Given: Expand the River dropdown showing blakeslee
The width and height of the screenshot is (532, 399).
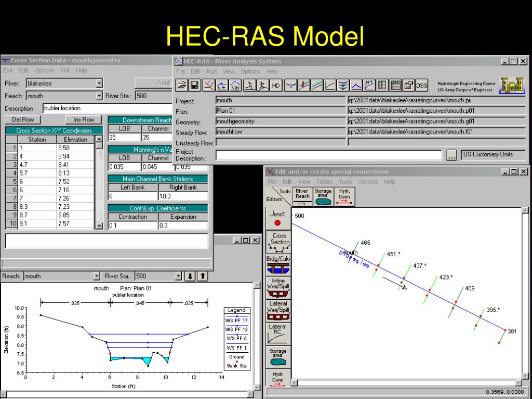Looking at the screenshot, I should [x=99, y=83].
